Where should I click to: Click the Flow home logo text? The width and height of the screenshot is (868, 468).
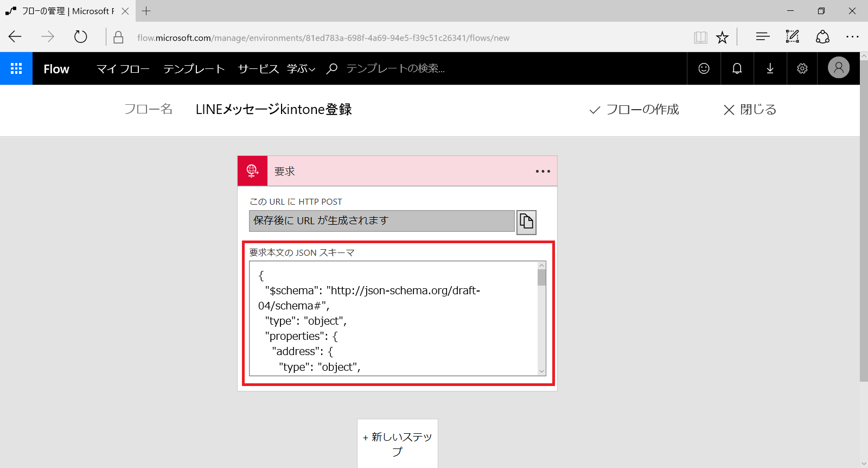click(56, 69)
